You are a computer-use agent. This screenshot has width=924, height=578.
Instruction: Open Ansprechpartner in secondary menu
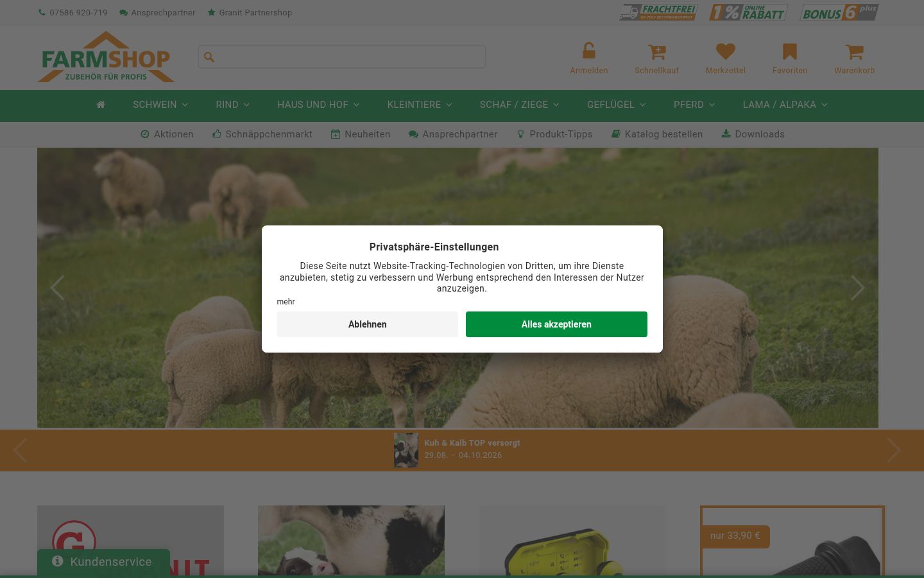453,134
